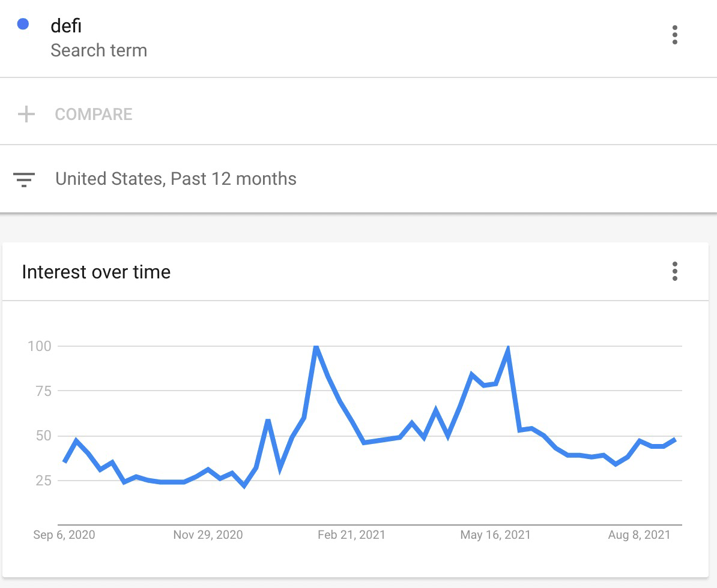Open the United States, Past 12 months filter
Screen dimensions: 717x588
click(175, 179)
